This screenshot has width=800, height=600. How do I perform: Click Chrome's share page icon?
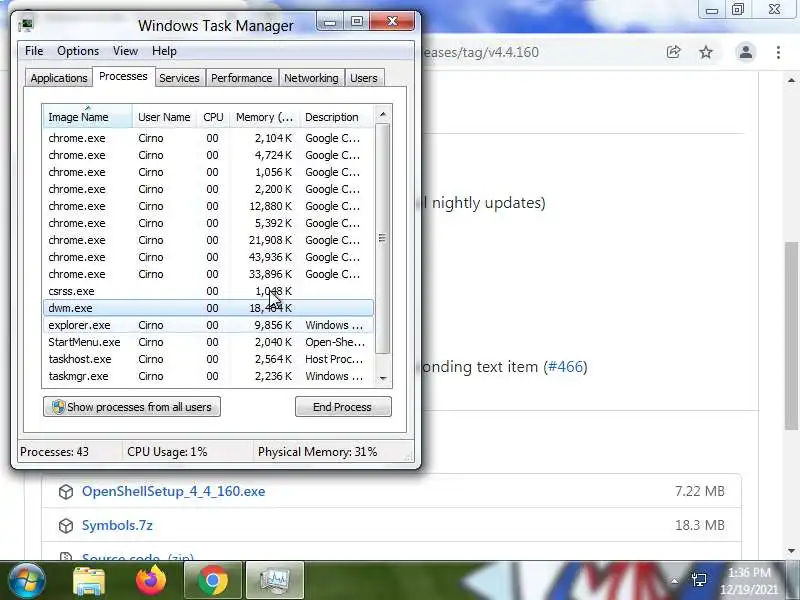[x=673, y=52]
